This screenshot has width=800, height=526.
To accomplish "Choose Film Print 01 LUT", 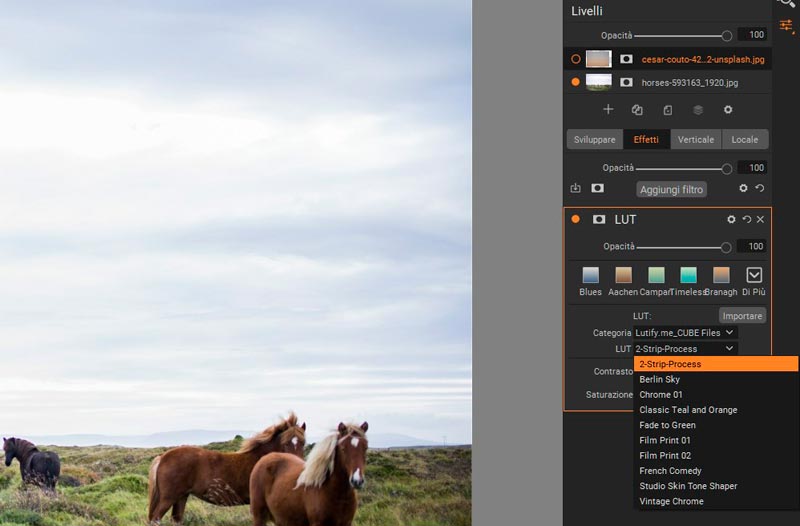I will [x=715, y=440].
